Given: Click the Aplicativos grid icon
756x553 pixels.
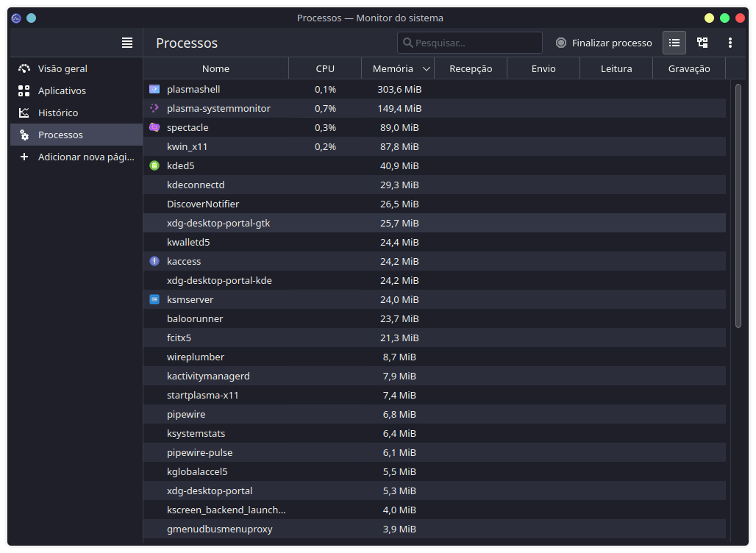Looking at the screenshot, I should 24,90.
